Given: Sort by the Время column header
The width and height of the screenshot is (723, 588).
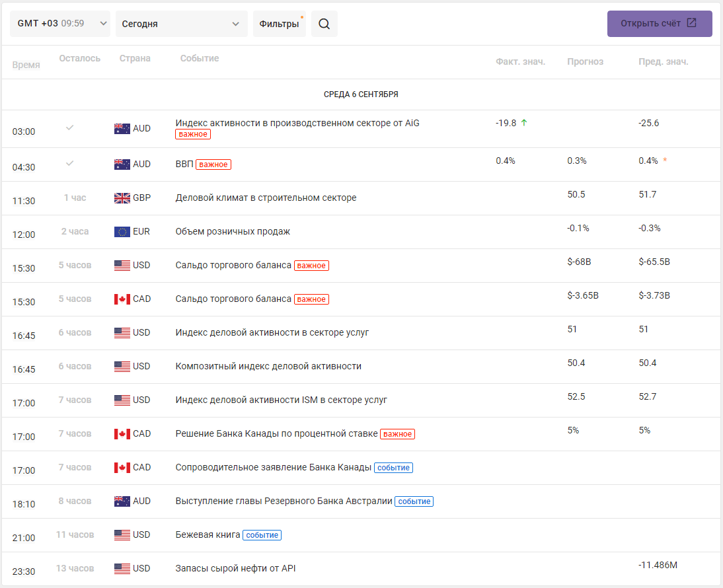Looking at the screenshot, I should coord(26,65).
